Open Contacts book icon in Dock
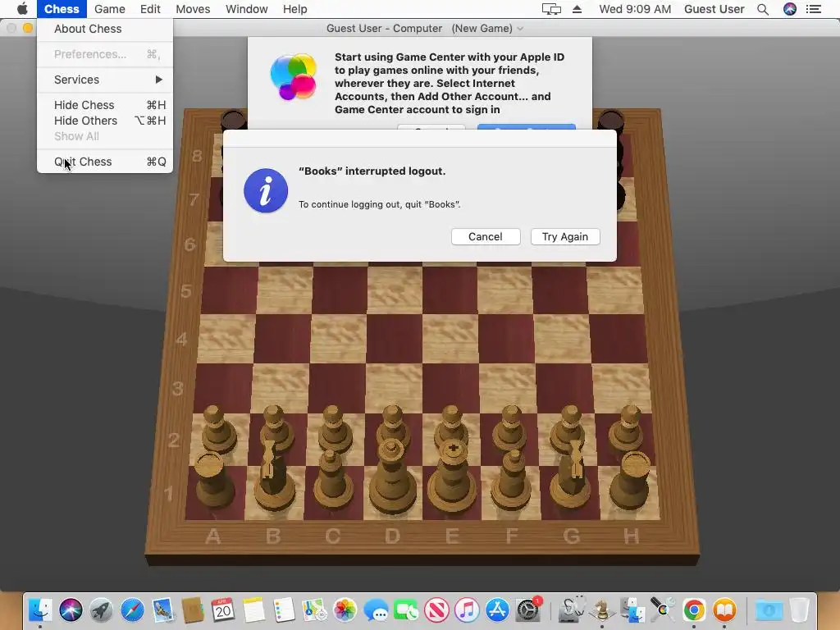840x630 pixels. coord(192,609)
